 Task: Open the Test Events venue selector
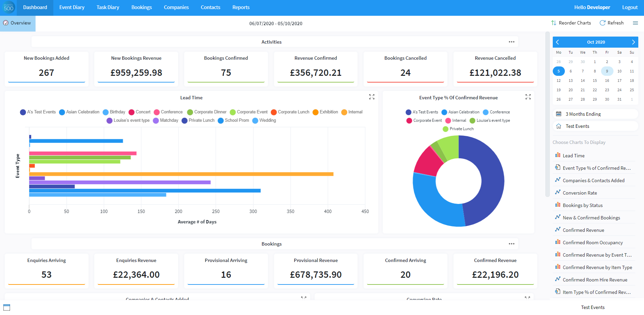[x=595, y=126]
